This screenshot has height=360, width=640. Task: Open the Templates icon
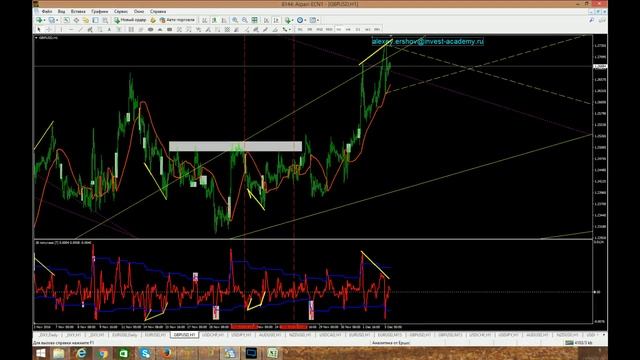click(x=313, y=20)
